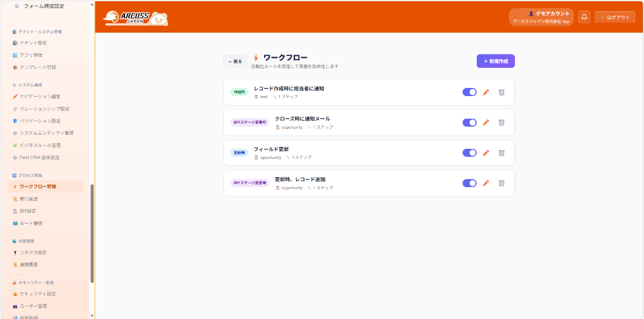Screen dimensions: 644x319
Task: Click the 更新時、レコード追加 workflow title
Action: click(300, 180)
